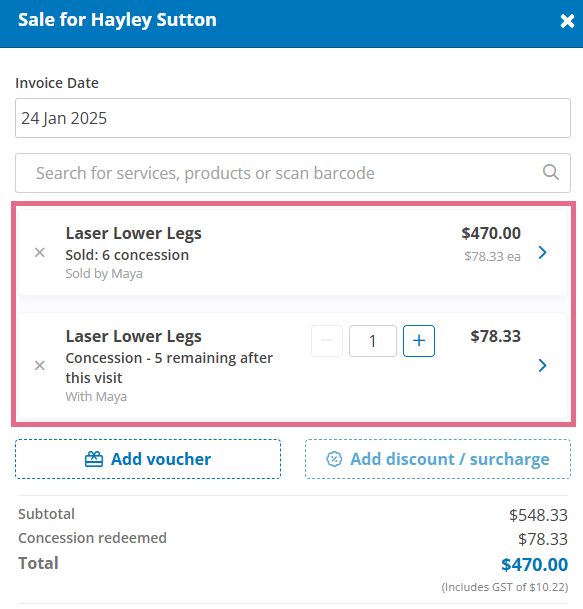Click the quantity field showing 1

coord(373,341)
